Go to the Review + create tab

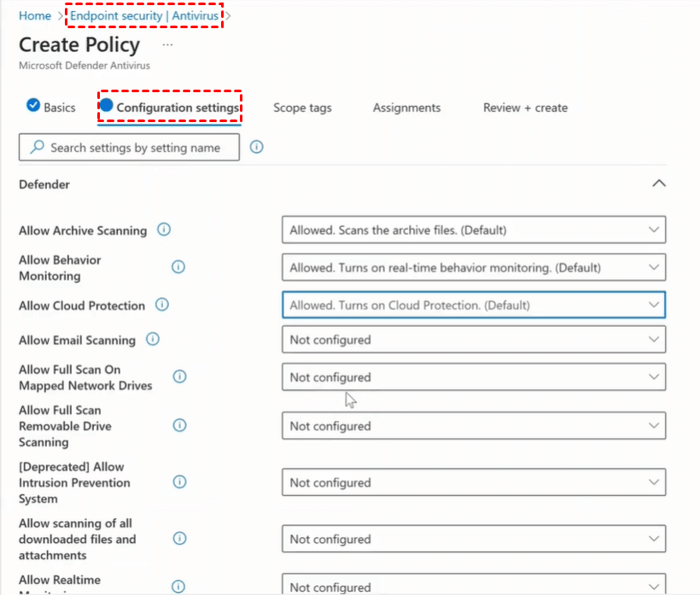[x=525, y=108]
